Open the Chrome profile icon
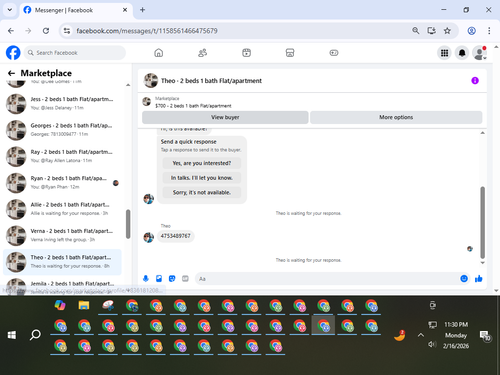 pos(471,31)
